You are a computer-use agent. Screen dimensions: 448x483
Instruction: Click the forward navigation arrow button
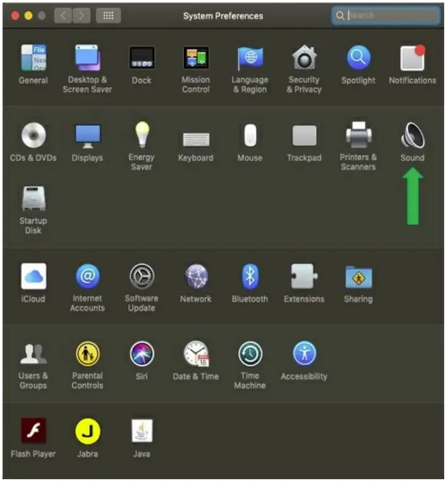(x=82, y=15)
